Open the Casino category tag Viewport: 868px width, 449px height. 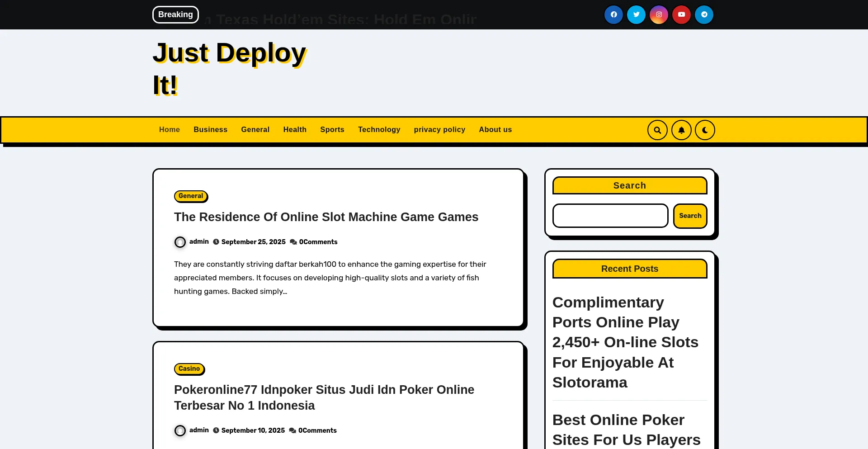[x=189, y=369]
